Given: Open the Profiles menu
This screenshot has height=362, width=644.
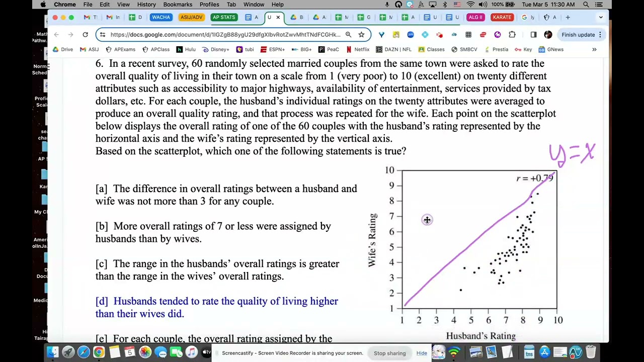Looking at the screenshot, I should (209, 5).
